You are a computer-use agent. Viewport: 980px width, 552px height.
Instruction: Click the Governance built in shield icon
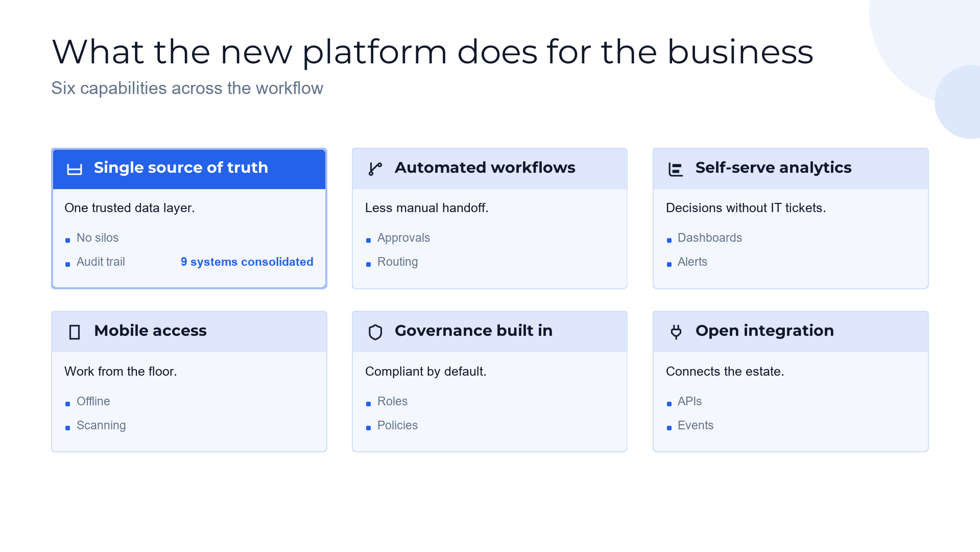click(375, 332)
